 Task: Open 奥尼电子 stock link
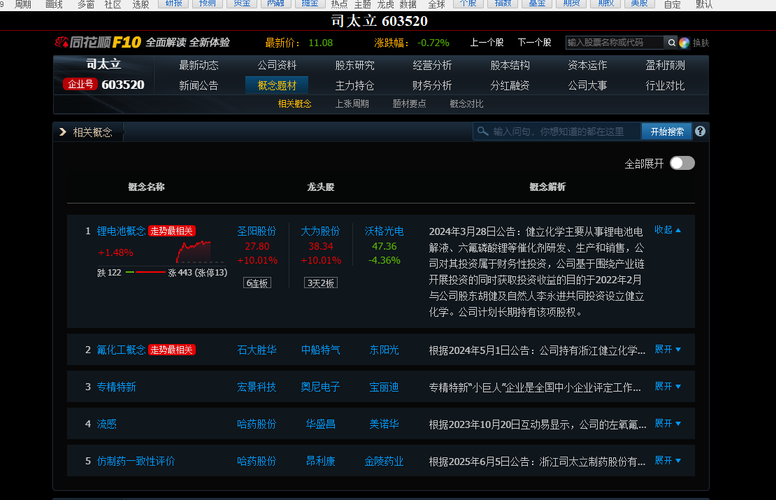coord(321,387)
